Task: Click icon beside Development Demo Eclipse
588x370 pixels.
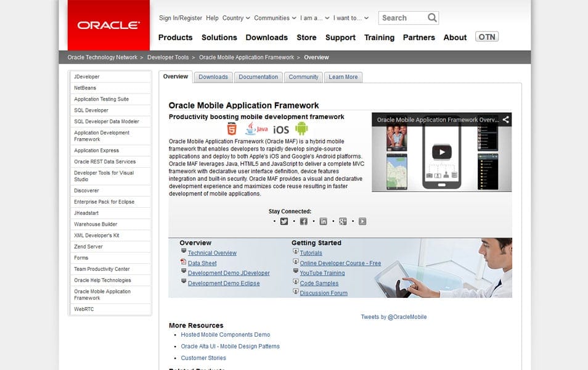Action: tap(184, 281)
